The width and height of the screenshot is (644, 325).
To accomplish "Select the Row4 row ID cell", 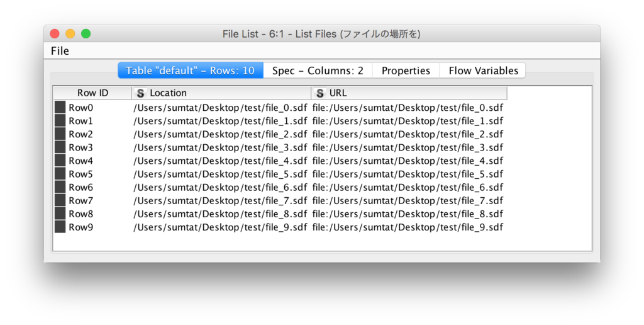I will (x=93, y=161).
